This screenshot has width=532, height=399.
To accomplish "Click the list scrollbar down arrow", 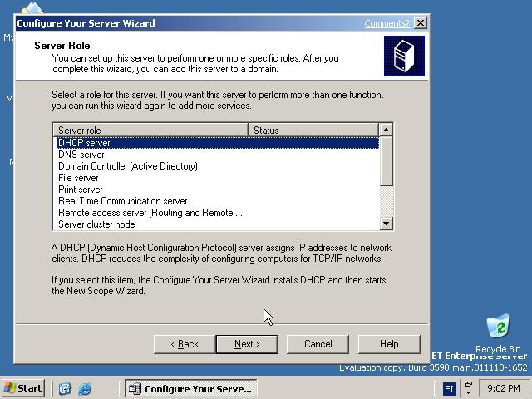I will [386, 224].
